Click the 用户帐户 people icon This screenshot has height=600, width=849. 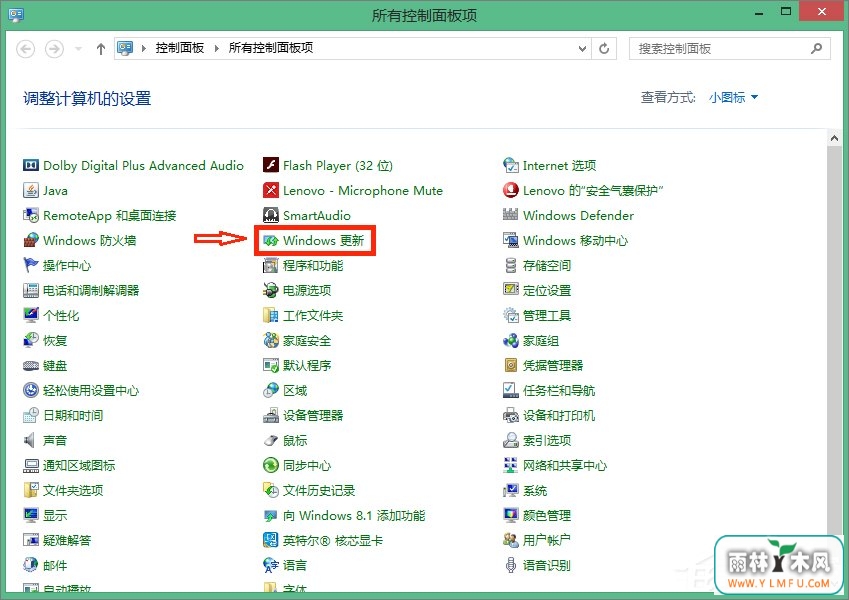coord(511,540)
